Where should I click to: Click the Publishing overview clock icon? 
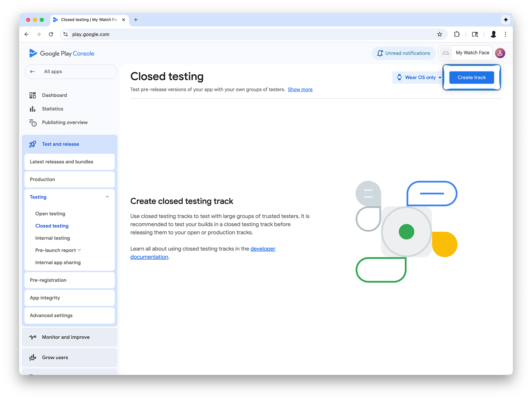[33, 122]
